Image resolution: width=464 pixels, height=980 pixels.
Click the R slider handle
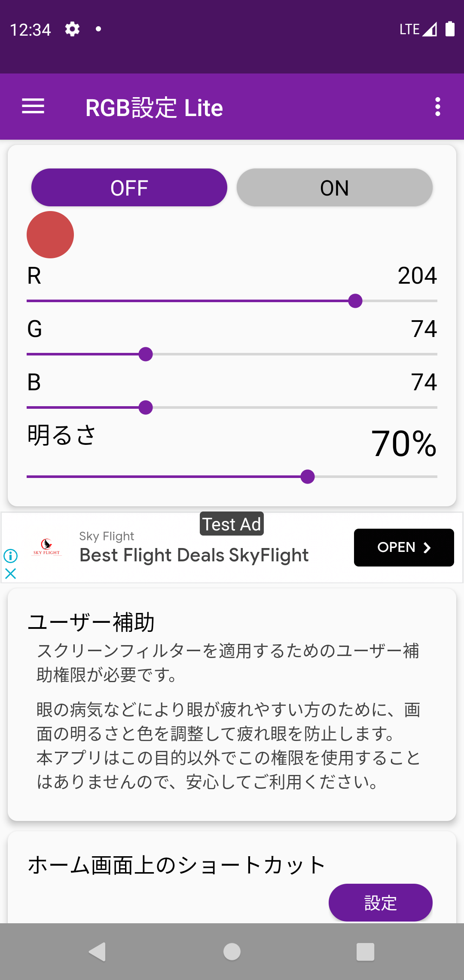355,301
